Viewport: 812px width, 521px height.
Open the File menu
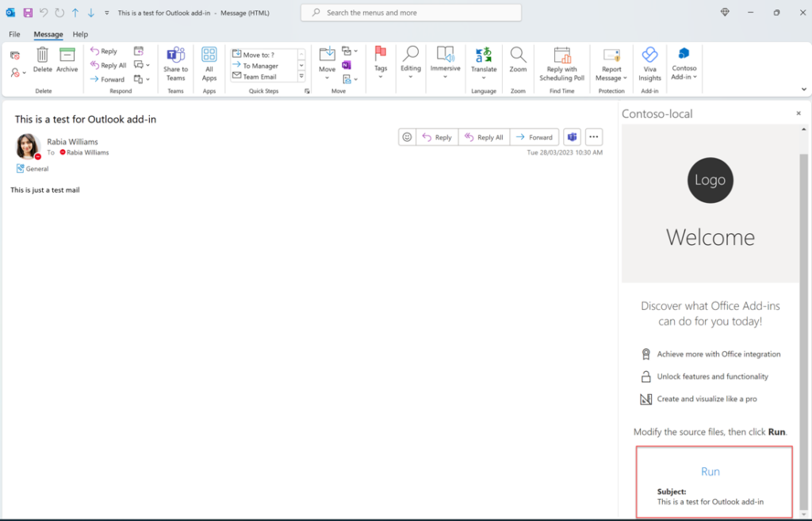coord(14,34)
